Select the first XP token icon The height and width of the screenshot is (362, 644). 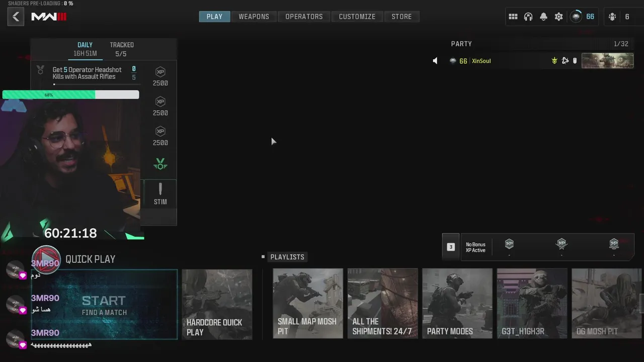coord(509,244)
